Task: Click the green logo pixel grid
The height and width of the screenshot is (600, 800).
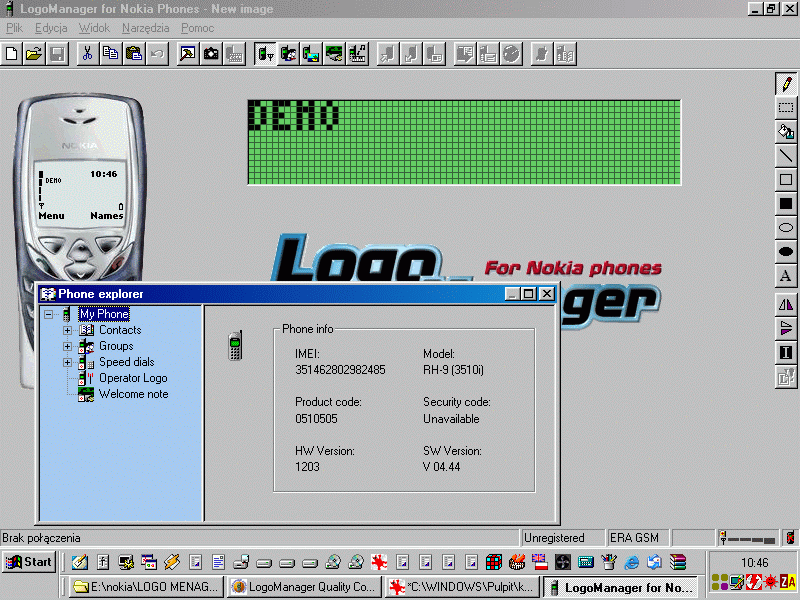Action: [464, 142]
